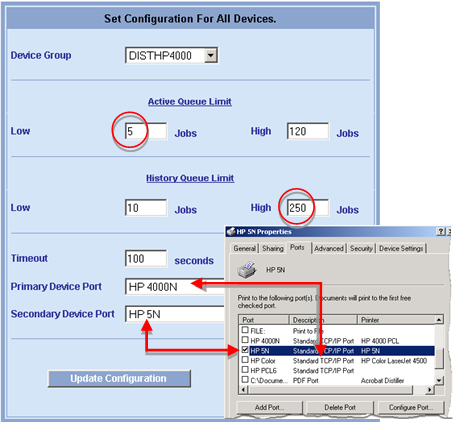Viewport: 453px width, 422px height.
Task: Uncheck the HP 5N port checkbox
Action: click(245, 350)
